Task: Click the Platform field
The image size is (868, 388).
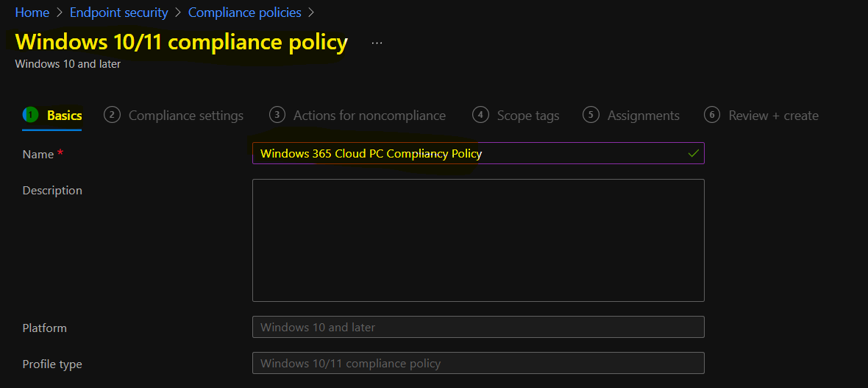Action: pyautogui.click(x=478, y=327)
